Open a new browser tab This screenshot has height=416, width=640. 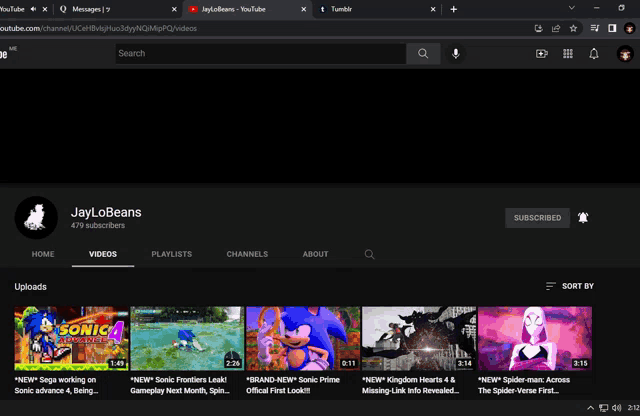point(453,9)
